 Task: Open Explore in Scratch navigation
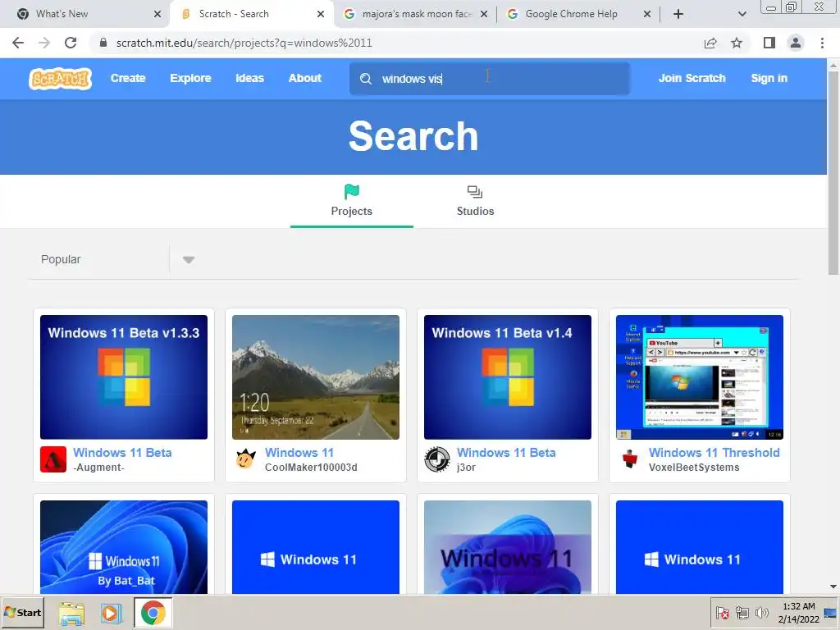tap(190, 78)
